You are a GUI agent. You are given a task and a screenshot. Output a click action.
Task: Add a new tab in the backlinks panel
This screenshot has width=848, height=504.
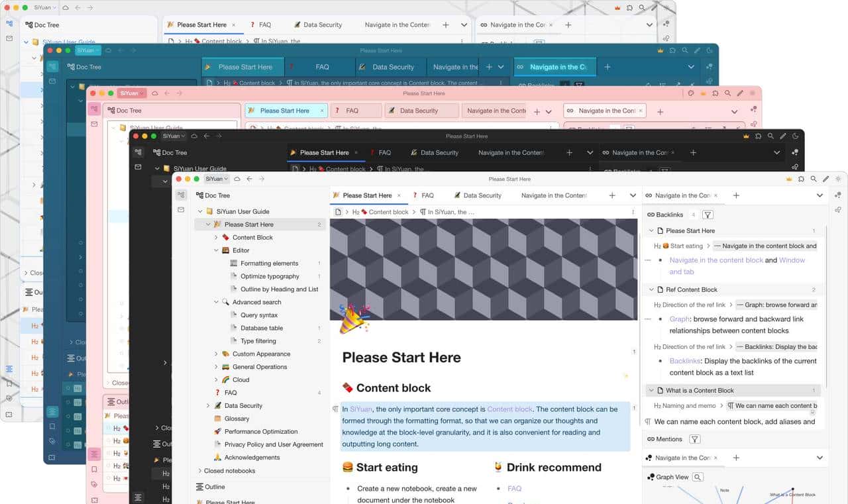[x=736, y=195]
